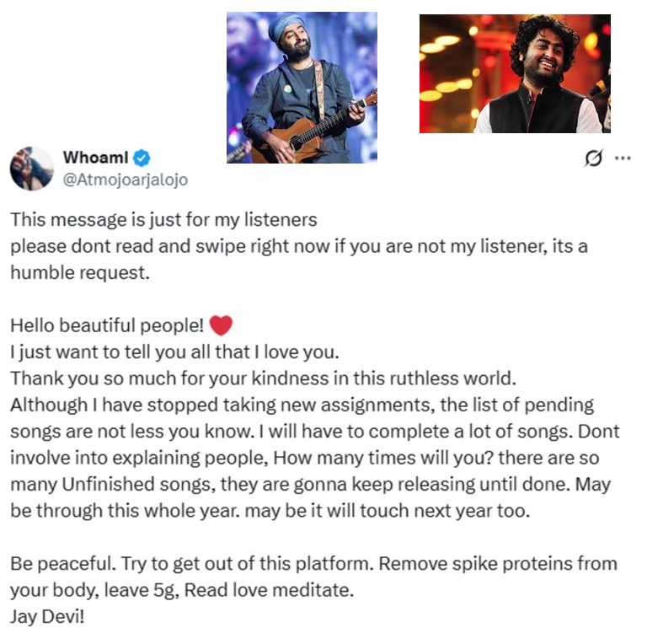This screenshot has height=644, width=647.
Task: Click the line beginning "Be peaceful."
Action: point(313,563)
